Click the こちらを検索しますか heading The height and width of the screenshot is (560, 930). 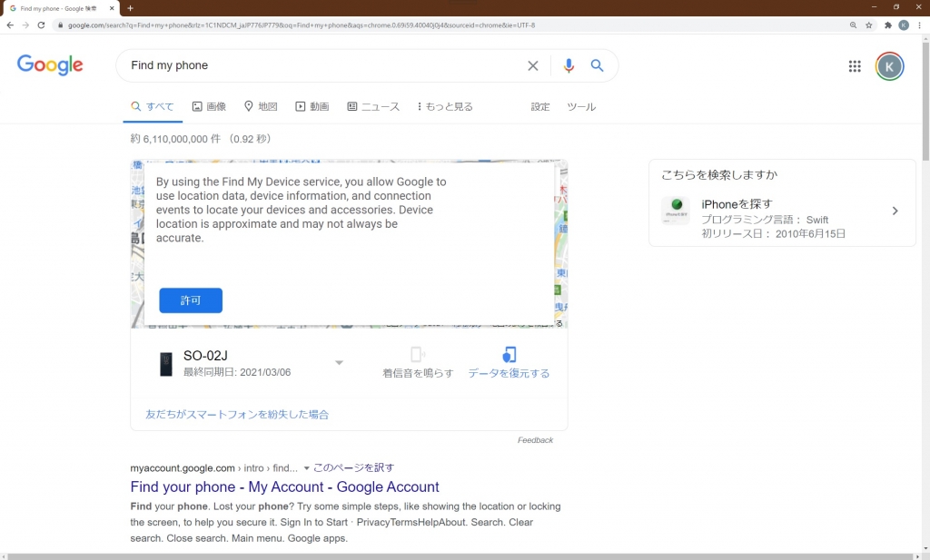719,175
